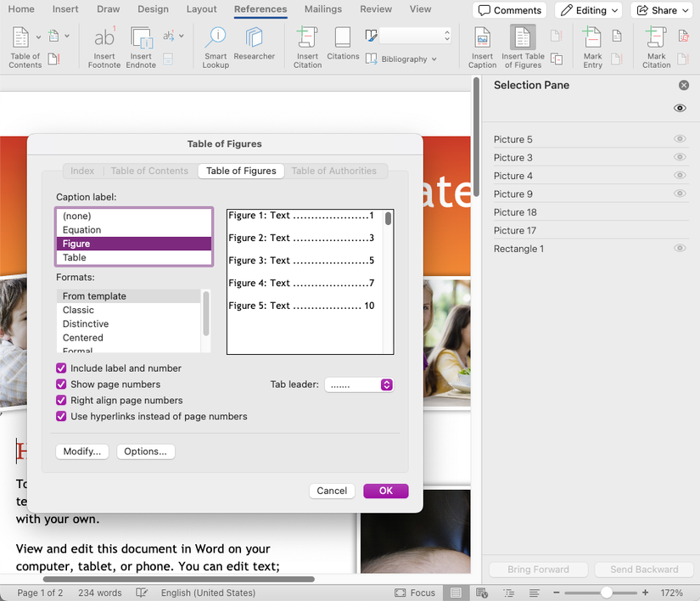Switch to the Mailings ribbon tab

322,9
